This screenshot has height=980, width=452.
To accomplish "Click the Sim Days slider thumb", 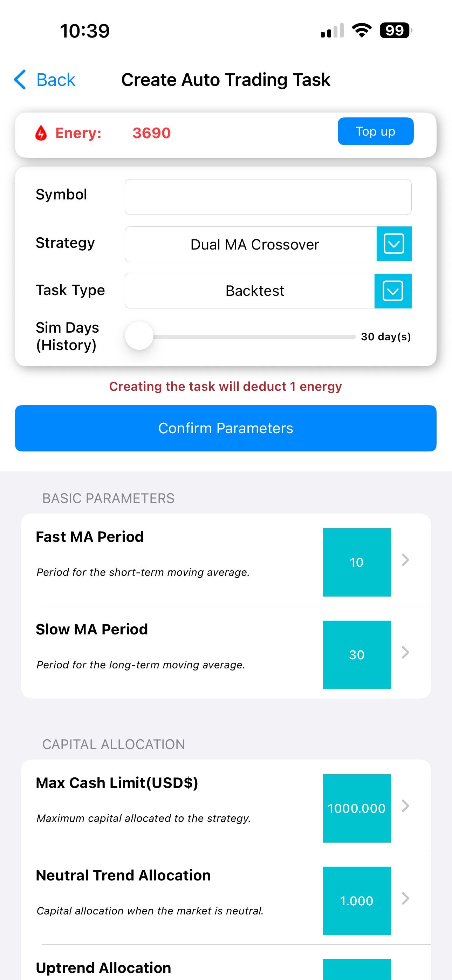I will coord(139,336).
